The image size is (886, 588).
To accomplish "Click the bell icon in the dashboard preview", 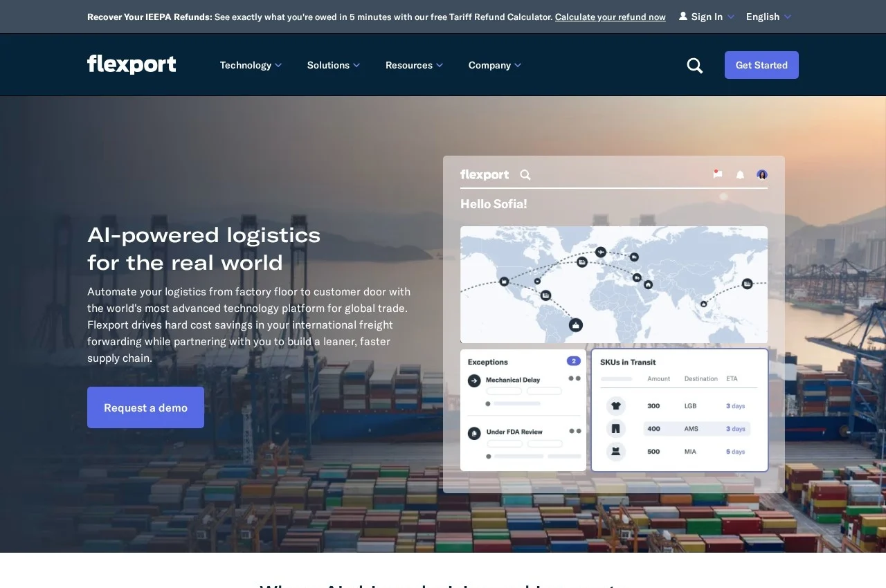I will coord(740,174).
